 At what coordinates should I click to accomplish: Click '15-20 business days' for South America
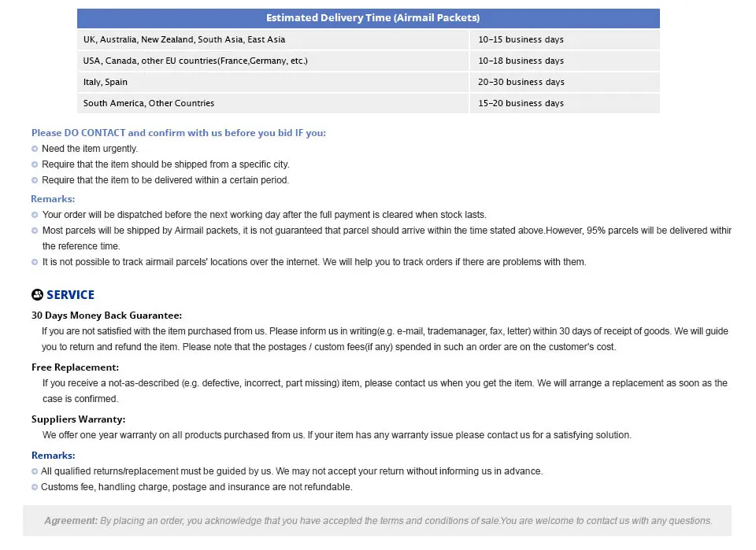point(565,103)
